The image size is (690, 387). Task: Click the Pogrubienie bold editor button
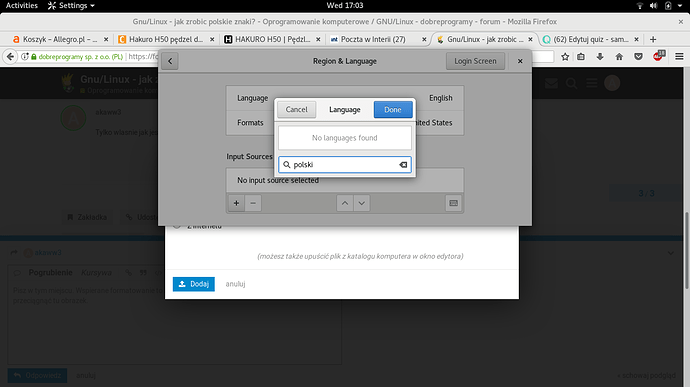point(50,273)
